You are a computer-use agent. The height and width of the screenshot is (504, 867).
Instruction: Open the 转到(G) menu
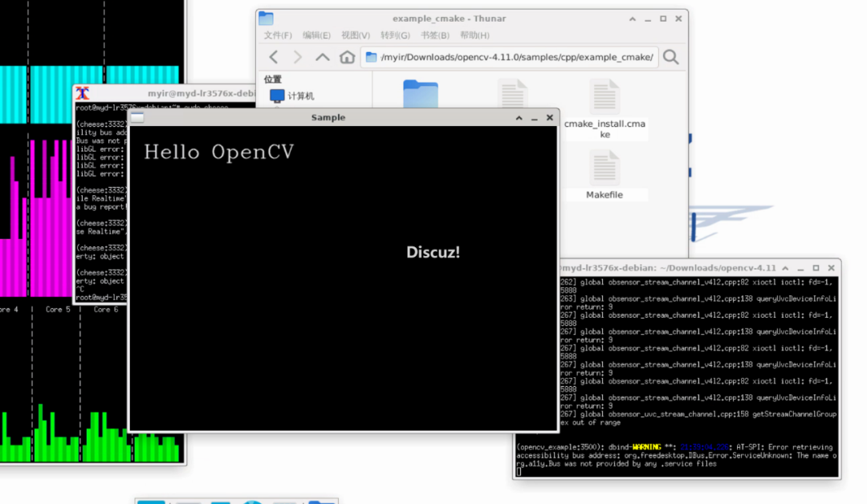point(395,35)
